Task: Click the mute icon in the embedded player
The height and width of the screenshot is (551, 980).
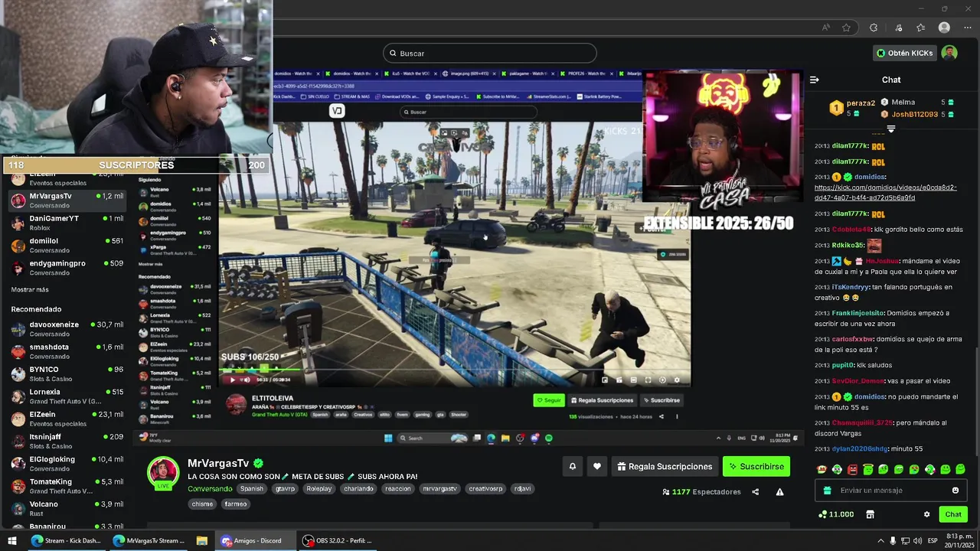Action: (x=247, y=380)
